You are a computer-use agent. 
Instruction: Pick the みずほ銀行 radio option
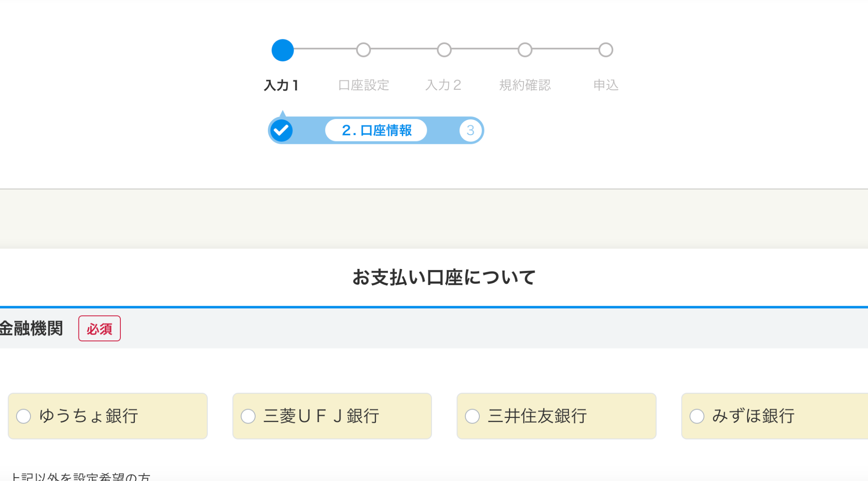coord(697,416)
